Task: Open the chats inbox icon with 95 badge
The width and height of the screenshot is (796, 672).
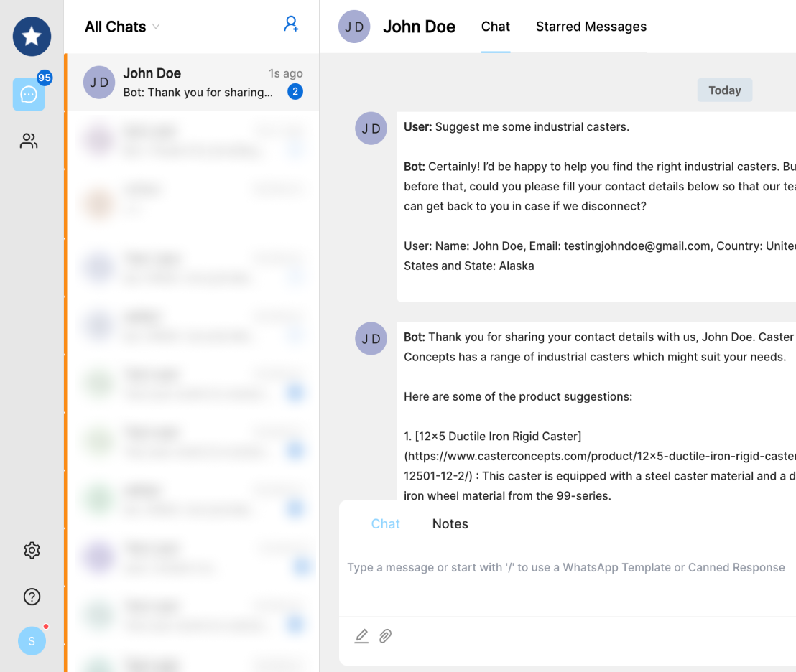Action: click(29, 95)
